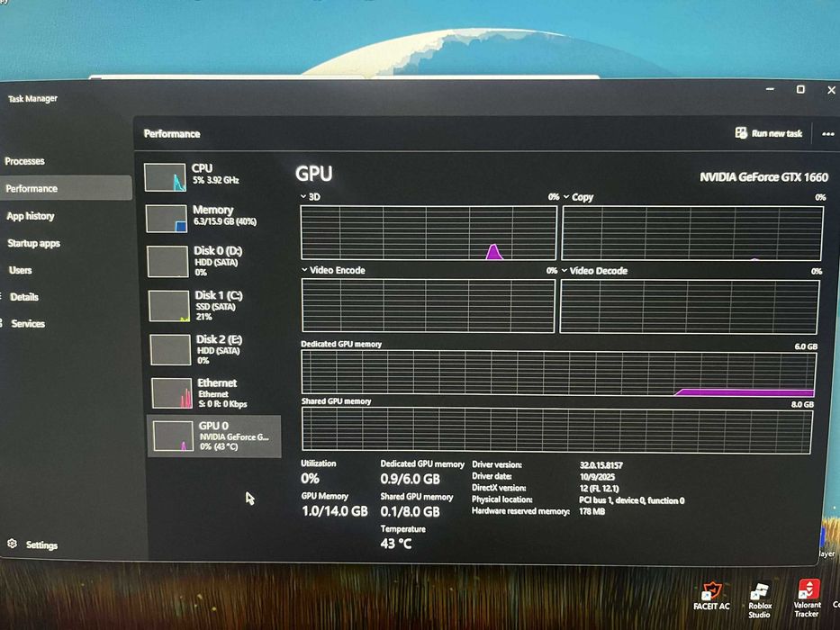
Task: Click the FACEIT AC desktop icon
Action: 711,596
